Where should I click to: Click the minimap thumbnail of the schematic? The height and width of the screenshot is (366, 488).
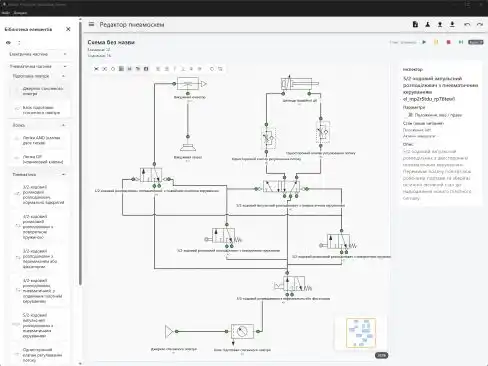click(361, 333)
